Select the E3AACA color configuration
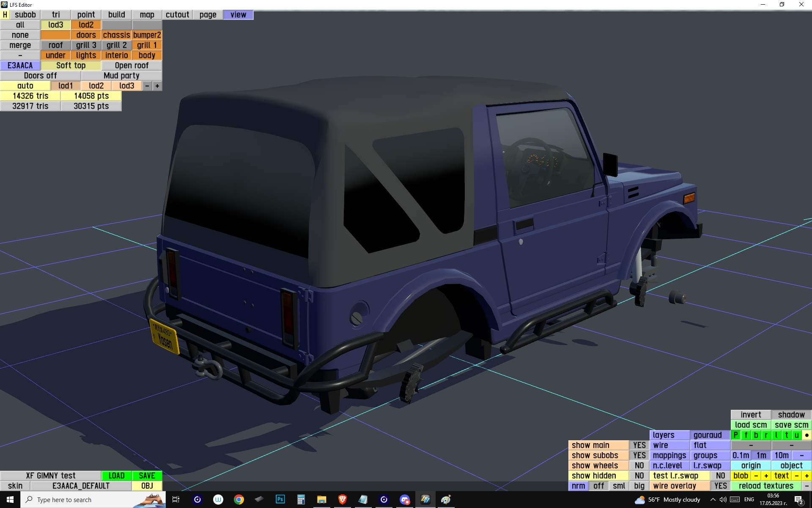The height and width of the screenshot is (508, 812). point(20,66)
